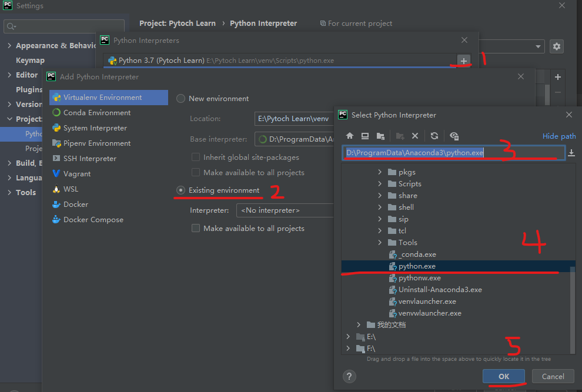Open the Interpreter dropdown showing No interpreter
Image resolution: width=582 pixels, height=392 pixels.
coord(285,210)
